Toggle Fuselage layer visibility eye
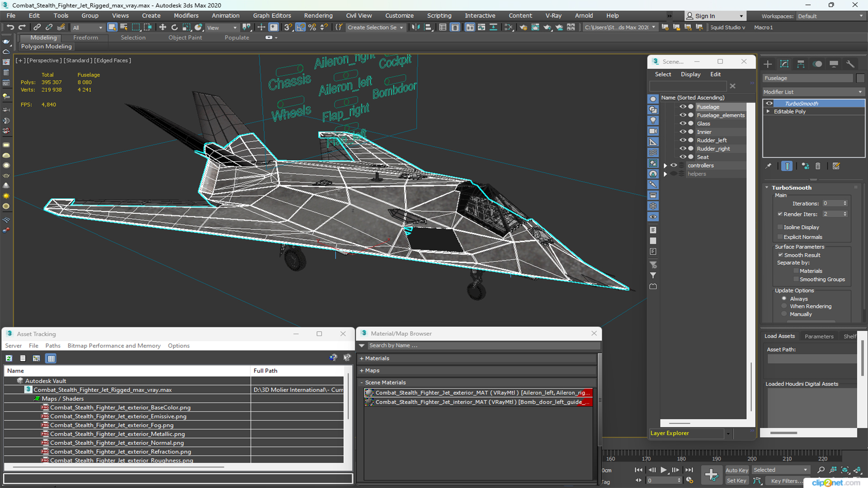868x488 pixels. [x=683, y=107]
